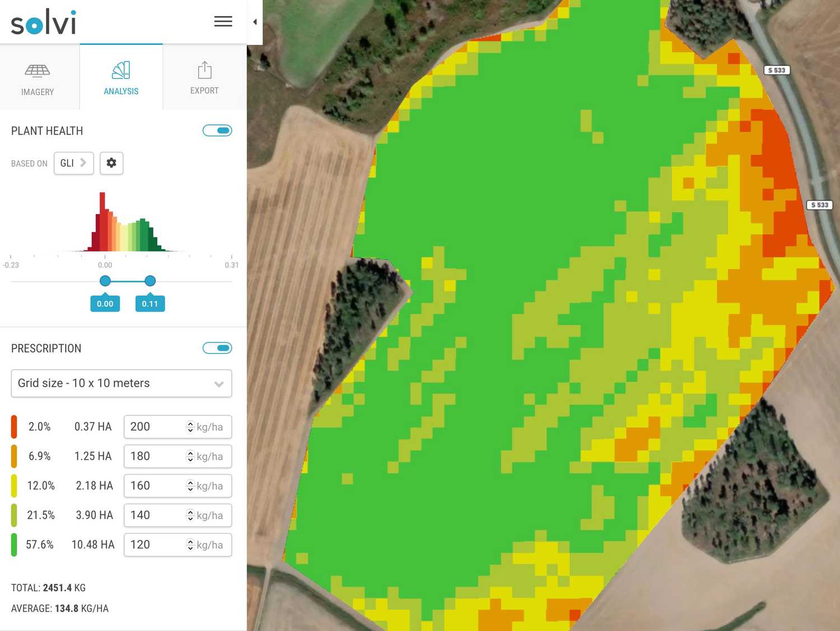Screen dimensions: 840x631
Task: Select the Analysis palette icon
Action: pyautogui.click(x=121, y=71)
